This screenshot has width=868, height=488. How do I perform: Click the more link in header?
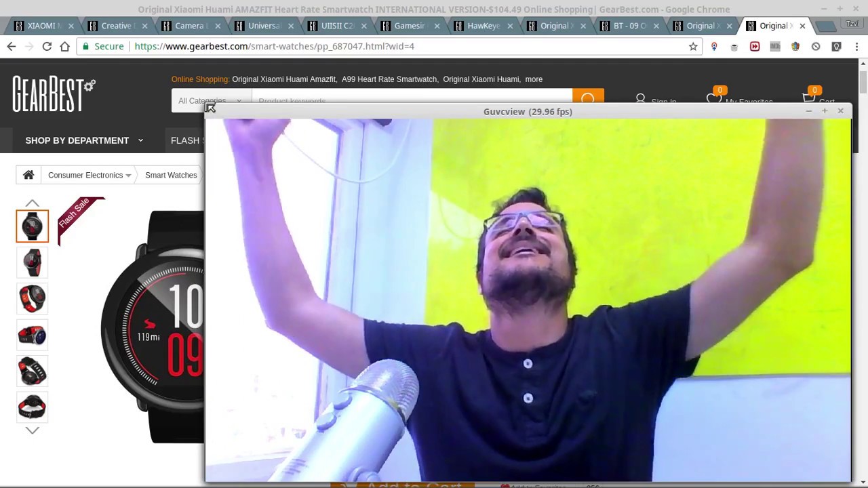pos(534,79)
